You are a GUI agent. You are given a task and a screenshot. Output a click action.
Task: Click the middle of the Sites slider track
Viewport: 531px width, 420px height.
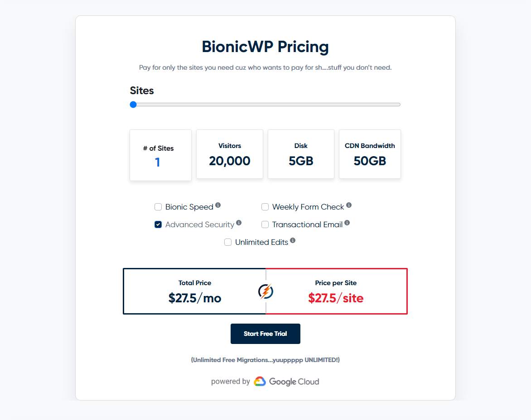coord(265,105)
